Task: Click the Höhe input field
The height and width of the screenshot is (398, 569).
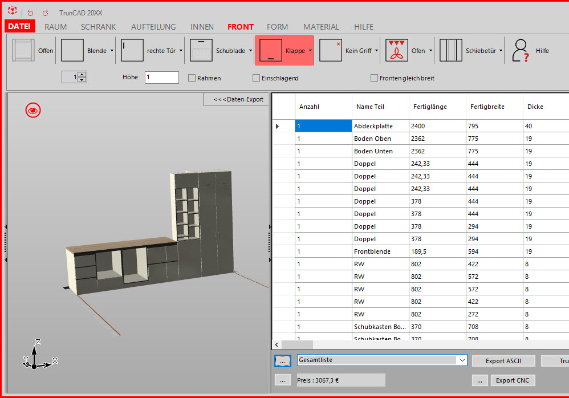Action: pyautogui.click(x=162, y=77)
